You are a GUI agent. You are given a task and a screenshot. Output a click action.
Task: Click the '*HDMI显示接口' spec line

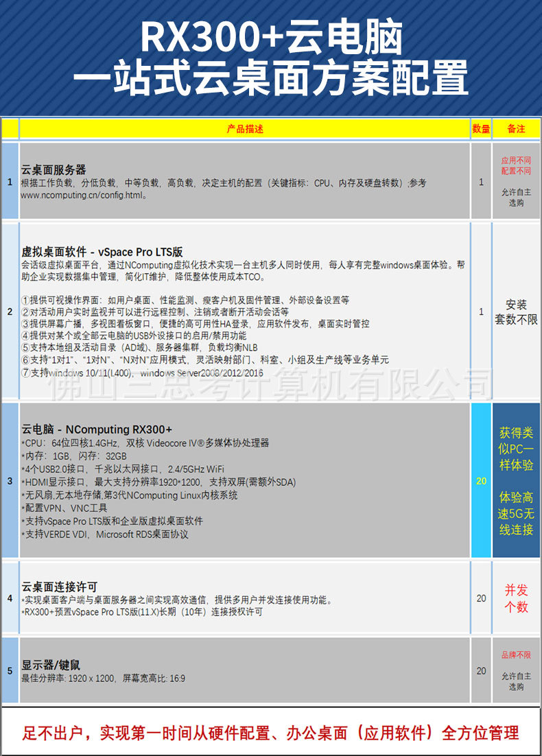(158, 482)
